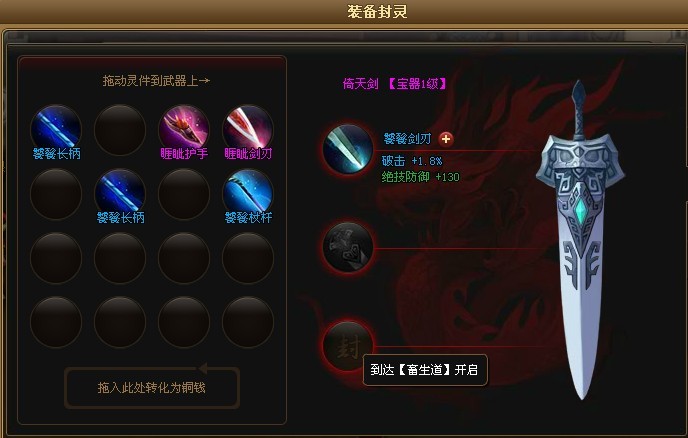Click empty slot between 饕餮长柄 and 饕餮杖杆
Screen dimensions: 688x438
184,194
